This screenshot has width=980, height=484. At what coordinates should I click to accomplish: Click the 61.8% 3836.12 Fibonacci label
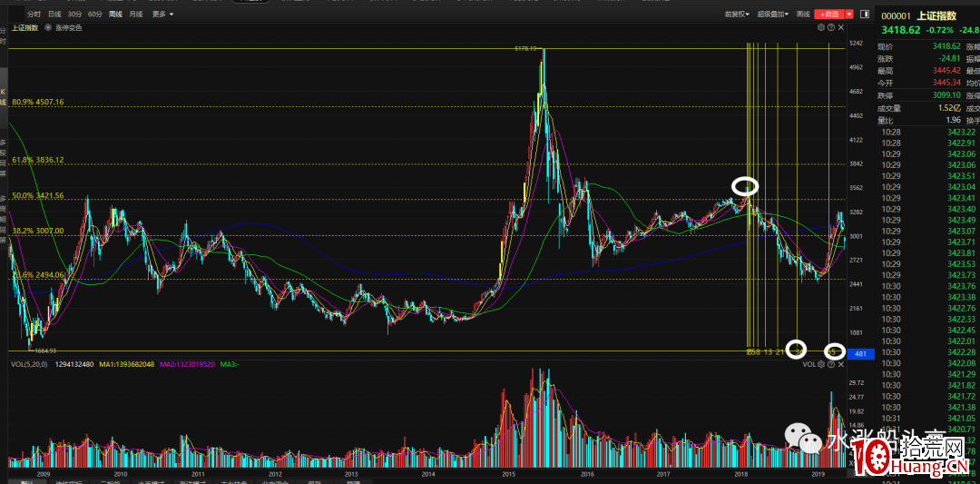(37, 160)
